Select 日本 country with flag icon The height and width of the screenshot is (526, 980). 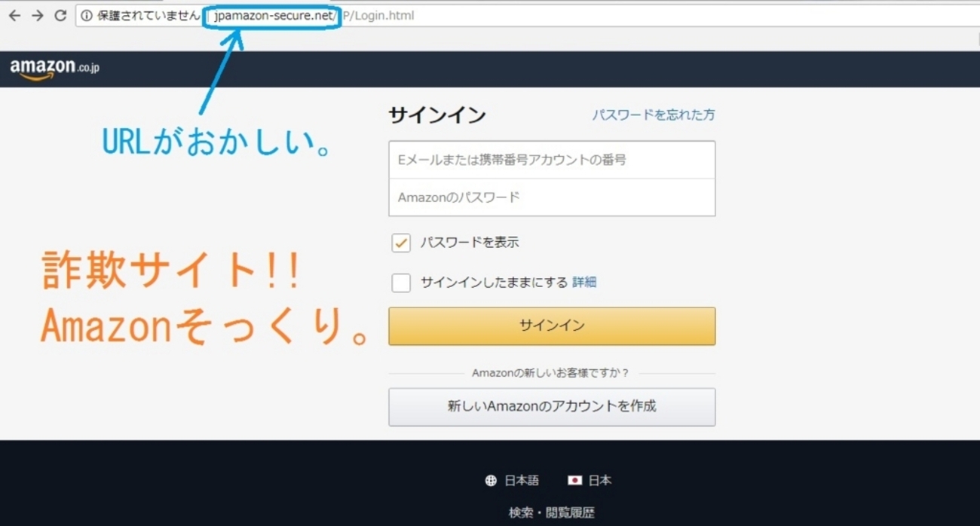click(x=590, y=480)
